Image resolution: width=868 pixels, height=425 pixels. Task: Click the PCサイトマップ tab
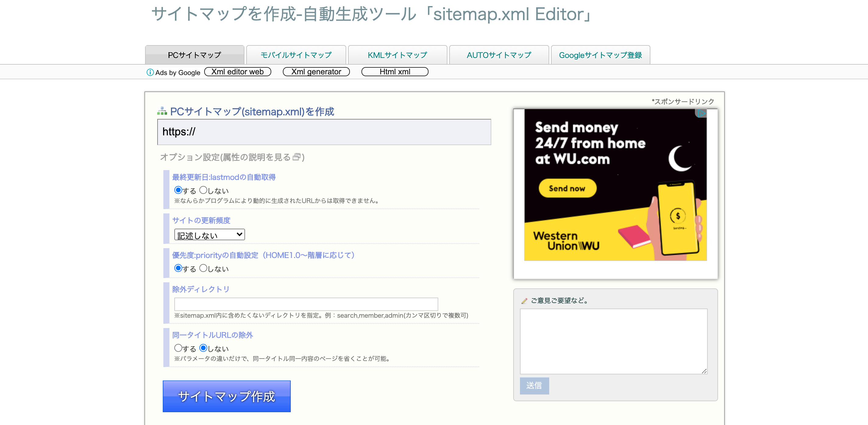195,54
